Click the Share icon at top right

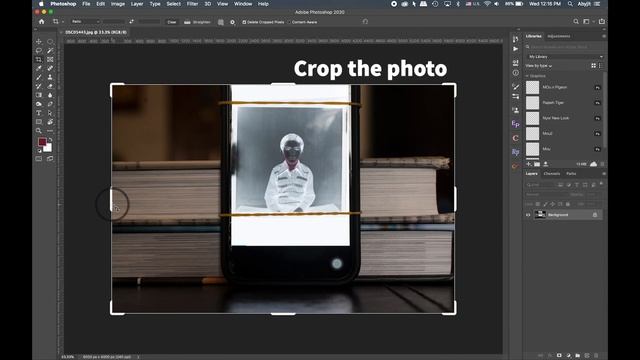click(602, 22)
